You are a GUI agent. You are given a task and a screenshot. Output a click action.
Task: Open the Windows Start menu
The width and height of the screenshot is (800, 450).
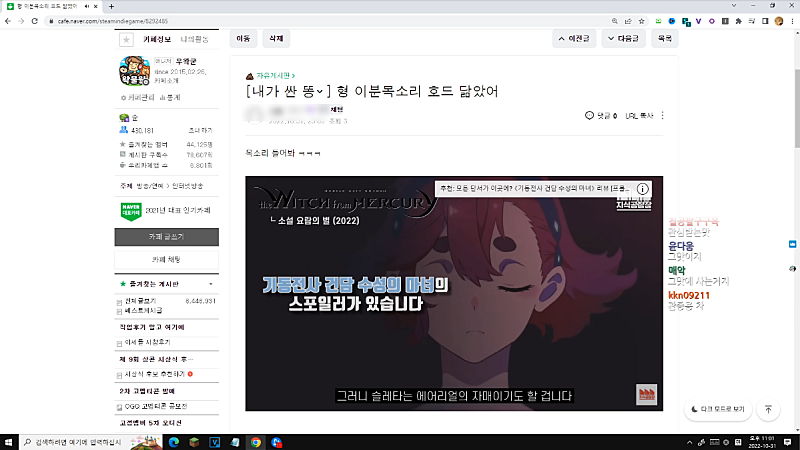tap(8, 442)
